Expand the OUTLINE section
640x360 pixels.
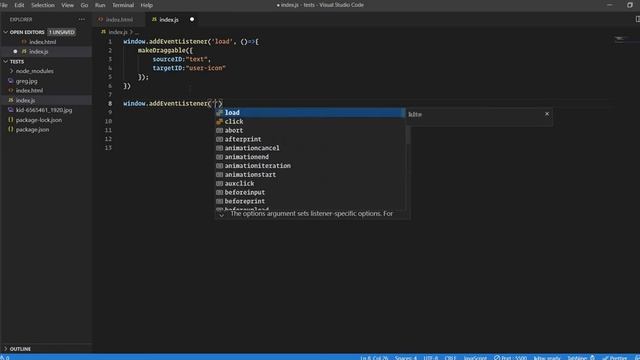[6, 349]
